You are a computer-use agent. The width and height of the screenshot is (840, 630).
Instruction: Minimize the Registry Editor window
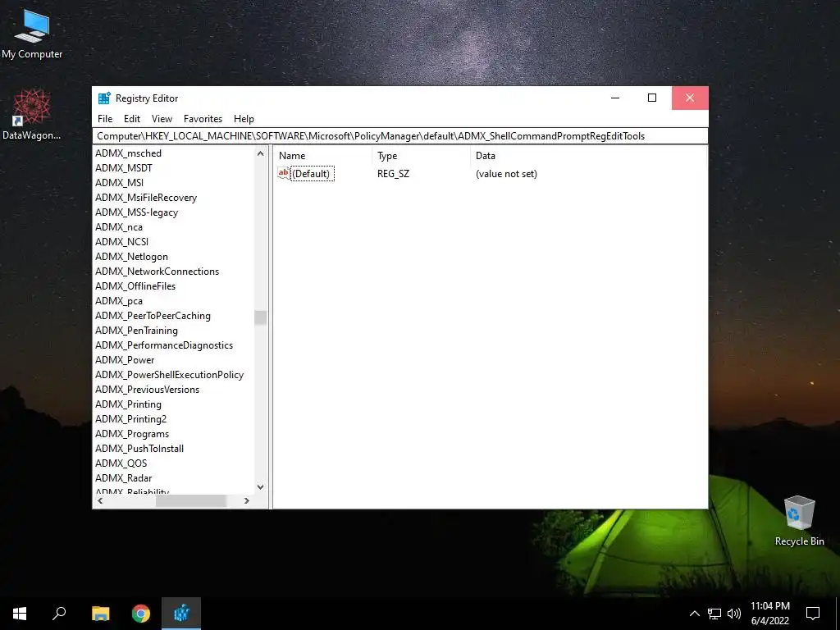click(615, 98)
